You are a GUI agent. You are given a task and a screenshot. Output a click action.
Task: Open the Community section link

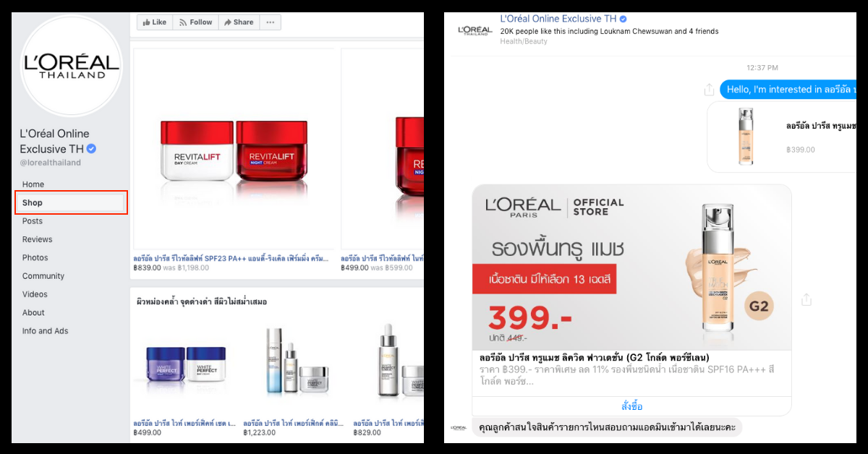pyautogui.click(x=43, y=276)
